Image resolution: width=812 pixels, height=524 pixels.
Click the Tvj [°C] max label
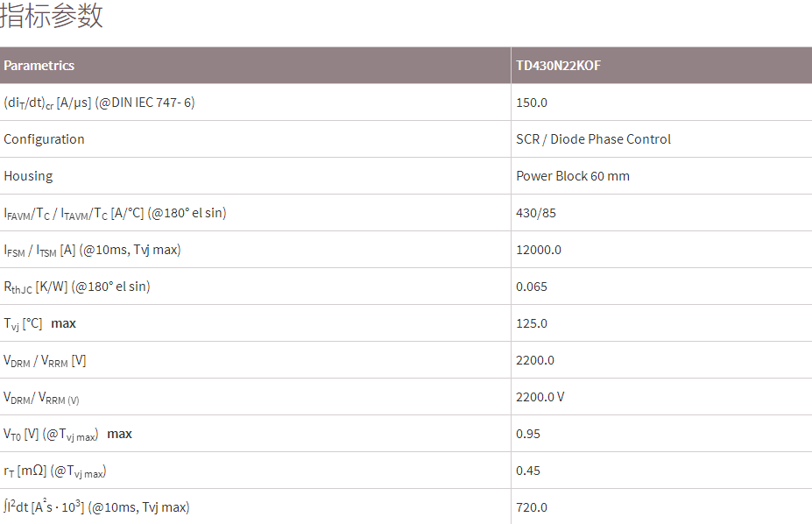pos(40,324)
